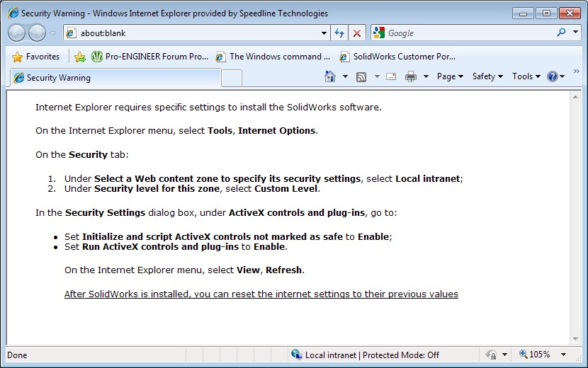Open the Pro-ENGINEER Forum favorite link
The height and width of the screenshot is (368, 588).
pos(149,57)
